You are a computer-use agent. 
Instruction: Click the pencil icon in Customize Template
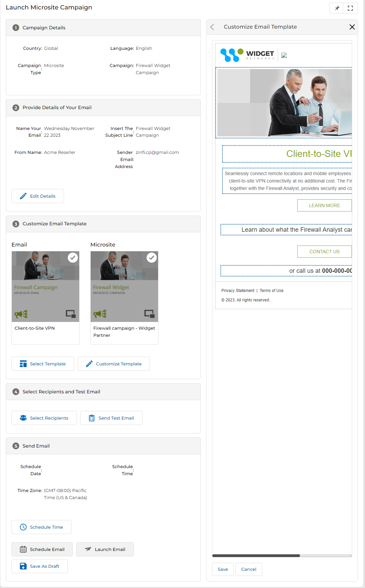click(x=89, y=364)
